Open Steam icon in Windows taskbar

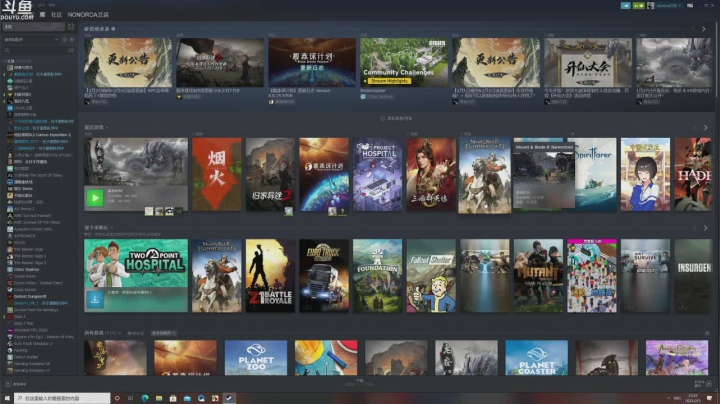[x=229, y=398]
